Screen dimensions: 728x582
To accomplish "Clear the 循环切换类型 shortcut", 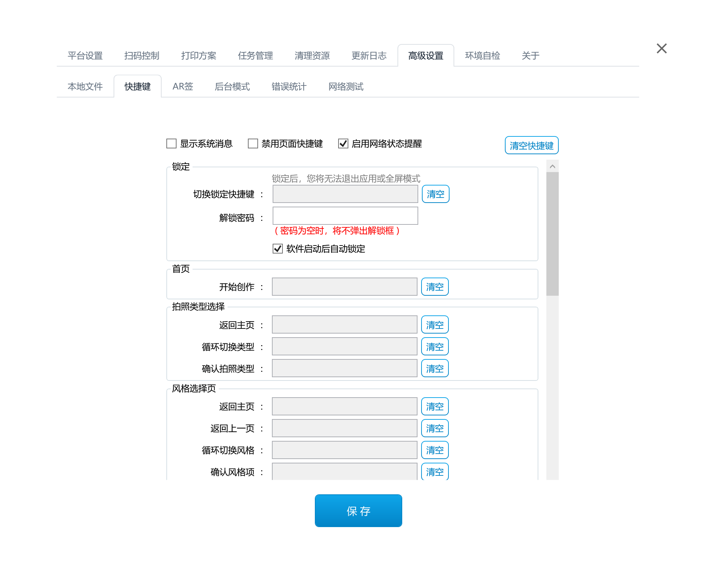I will (x=435, y=346).
